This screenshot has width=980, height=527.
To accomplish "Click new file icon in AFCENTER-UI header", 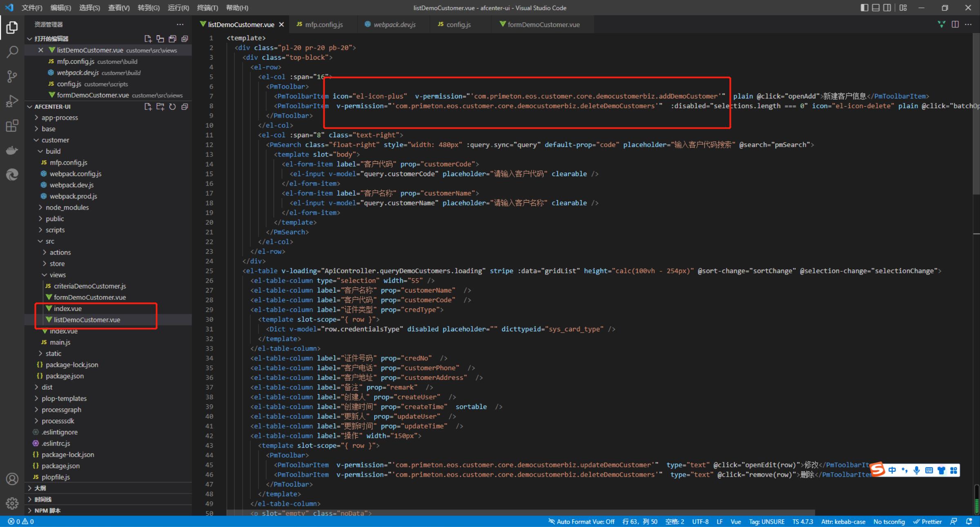I will [x=148, y=107].
